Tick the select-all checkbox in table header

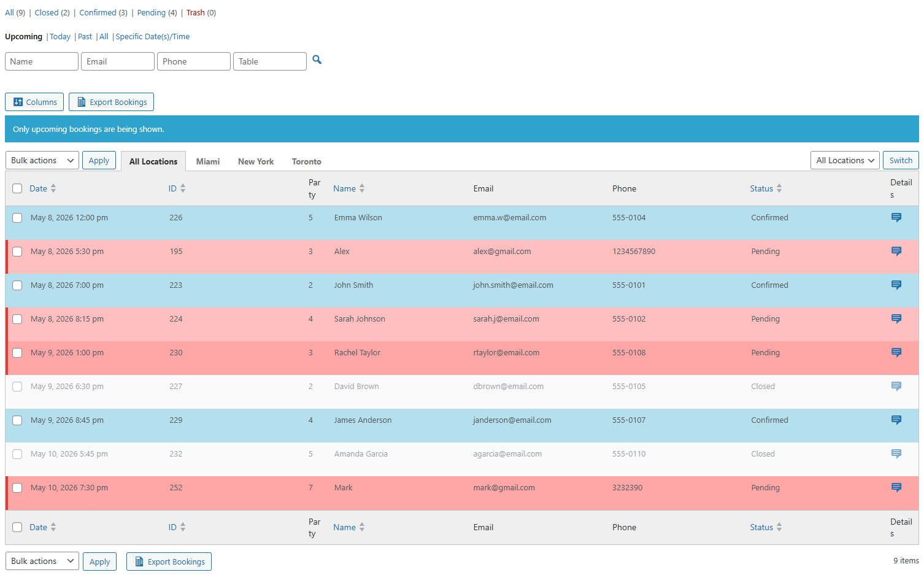pos(17,188)
